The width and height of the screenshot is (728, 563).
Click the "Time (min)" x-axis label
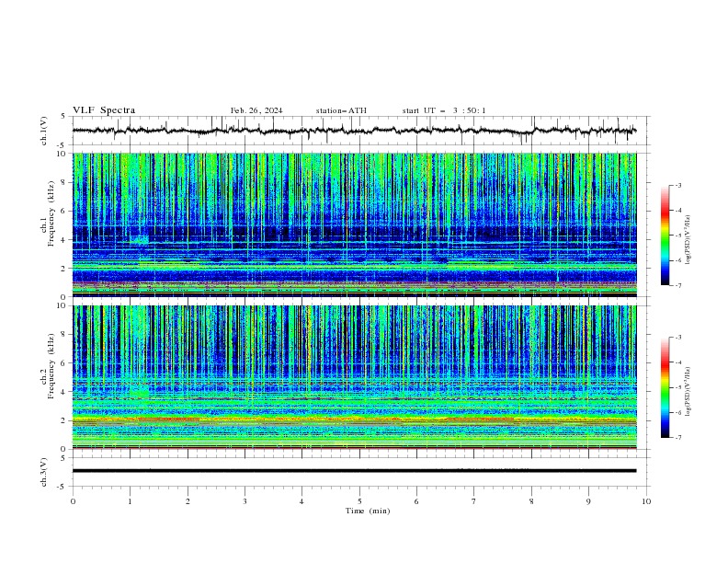pyautogui.click(x=368, y=511)
